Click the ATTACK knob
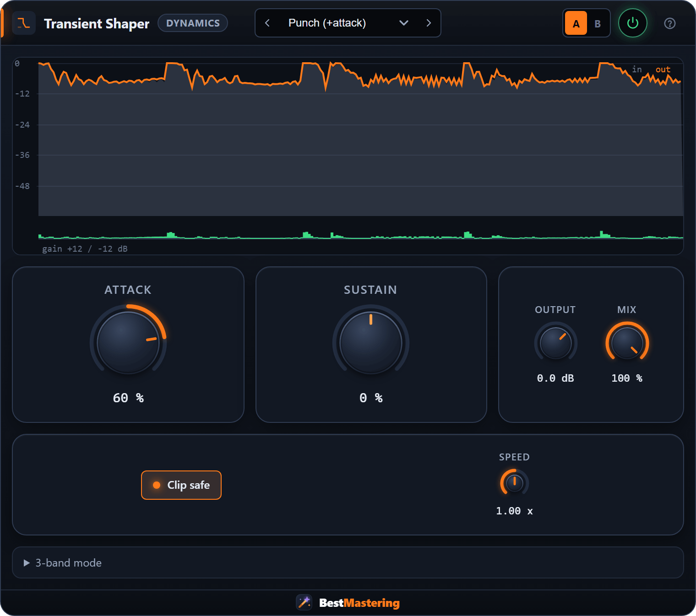Viewport: 696px width, 616px height. click(x=128, y=343)
